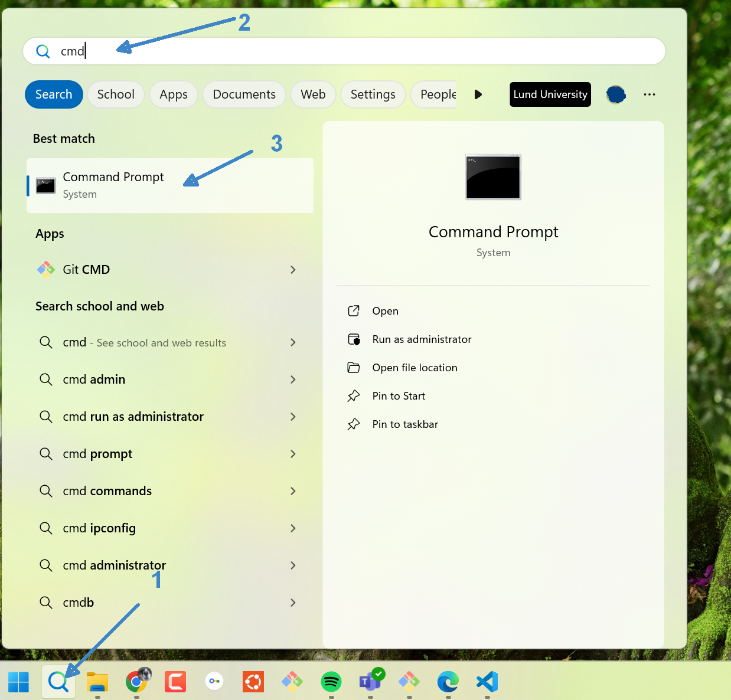Image resolution: width=731 pixels, height=700 pixels.
Task: Open the Git icon beside Edge in taskbar
Action: click(409, 682)
